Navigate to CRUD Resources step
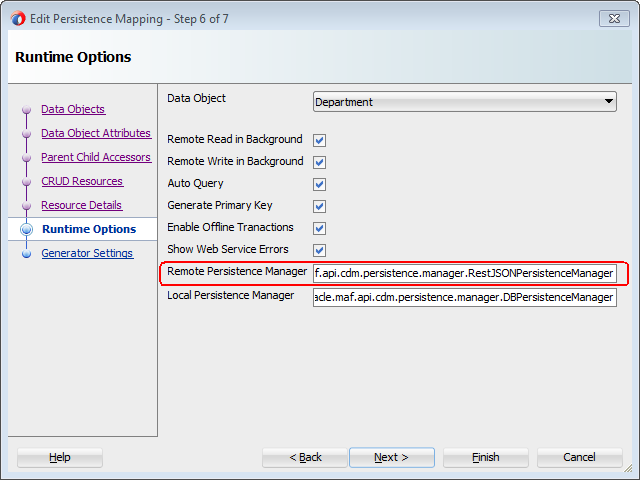 click(x=82, y=181)
